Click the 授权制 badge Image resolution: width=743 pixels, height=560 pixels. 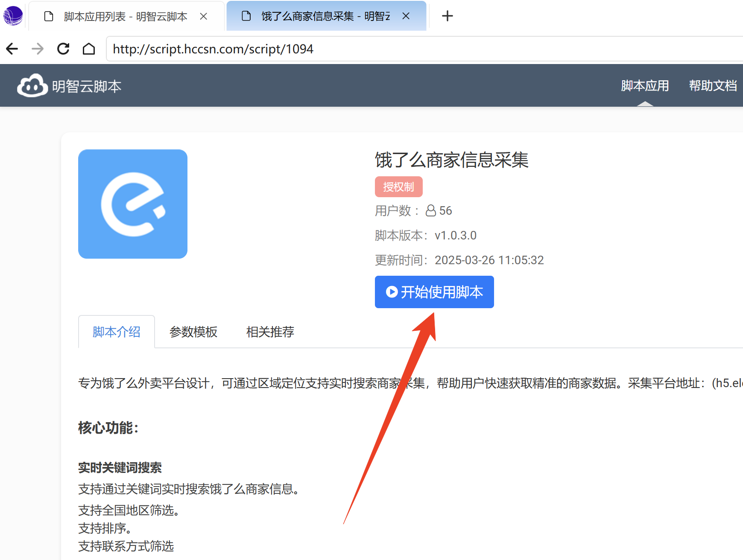tap(398, 187)
